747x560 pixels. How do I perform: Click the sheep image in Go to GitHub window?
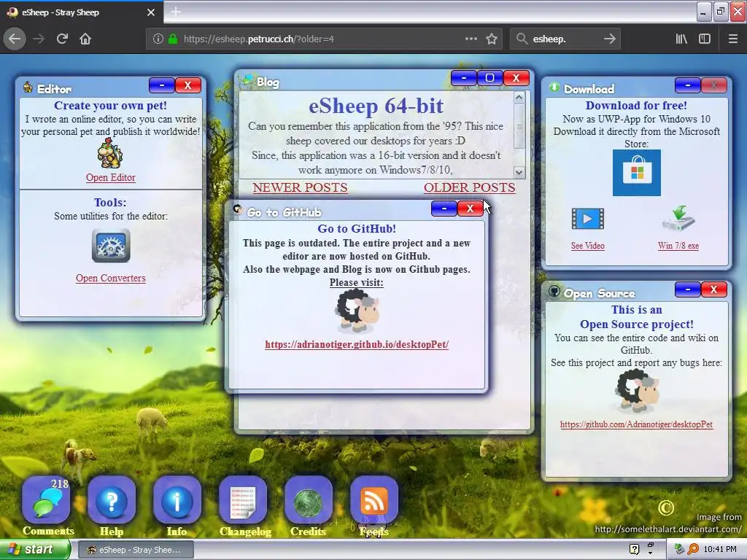[x=357, y=311]
